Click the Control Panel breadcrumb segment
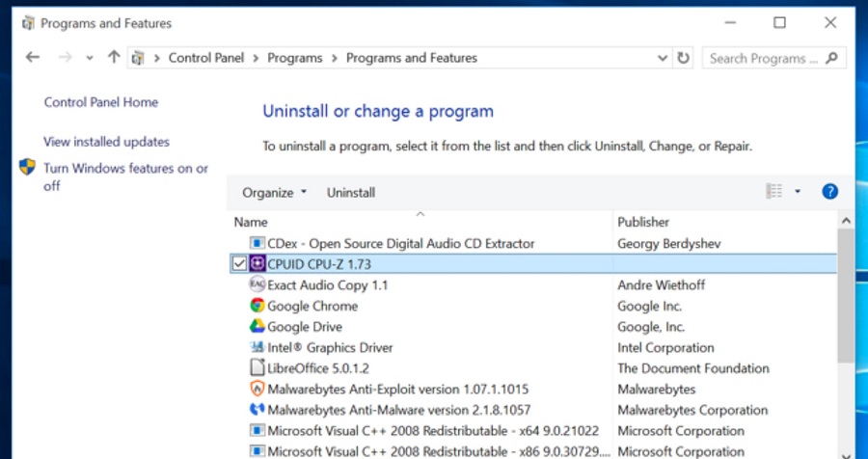Viewport: 868px width, 459px height. point(206,58)
